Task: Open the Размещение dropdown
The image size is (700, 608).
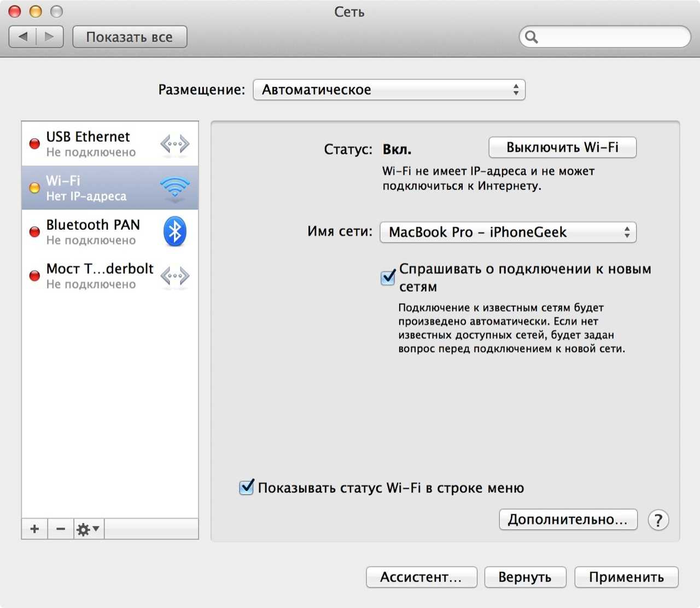Action: pos(389,90)
